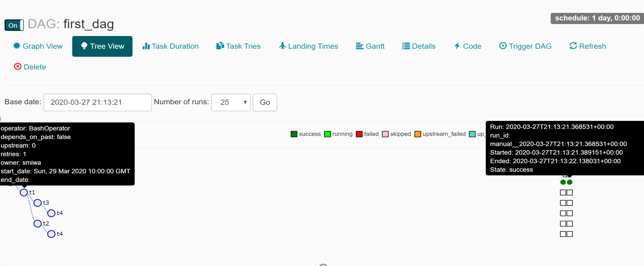Screen dimensions: 644x266
Task: Click the Base date input field
Action: click(x=98, y=102)
